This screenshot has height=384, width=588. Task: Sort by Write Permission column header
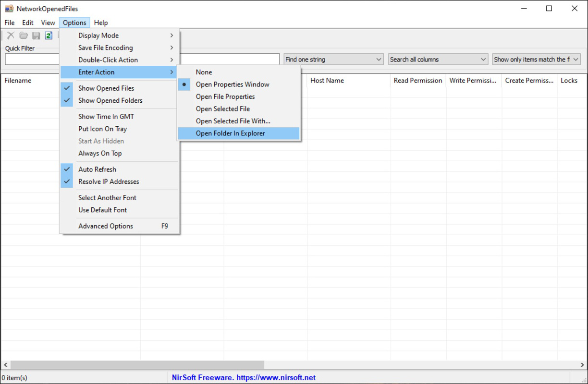coord(474,81)
